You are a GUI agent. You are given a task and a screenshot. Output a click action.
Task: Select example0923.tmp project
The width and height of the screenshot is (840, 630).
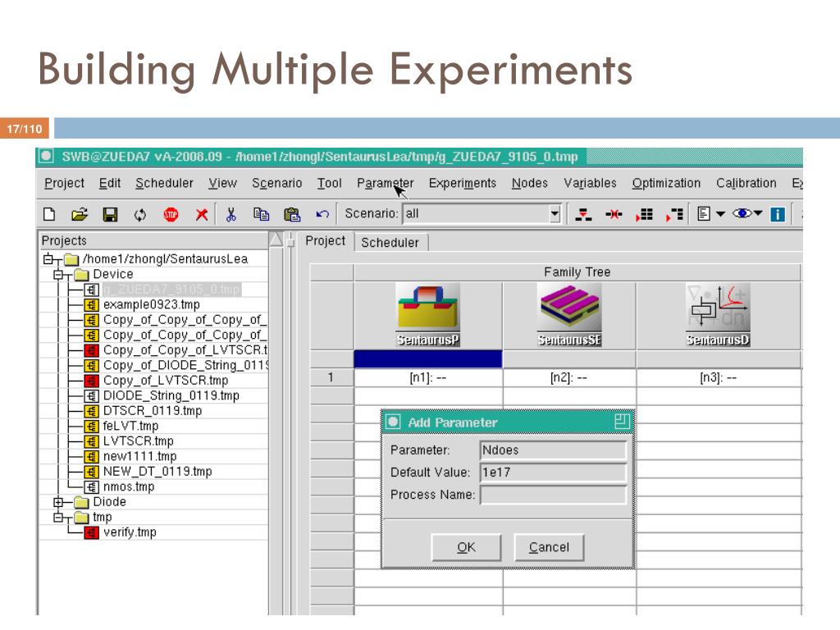point(152,305)
